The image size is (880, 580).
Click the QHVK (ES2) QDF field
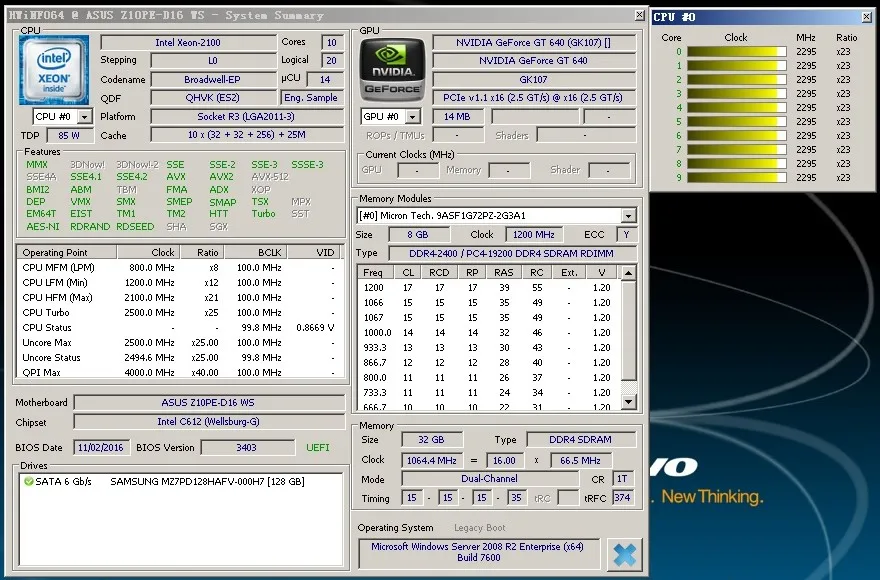[213, 98]
